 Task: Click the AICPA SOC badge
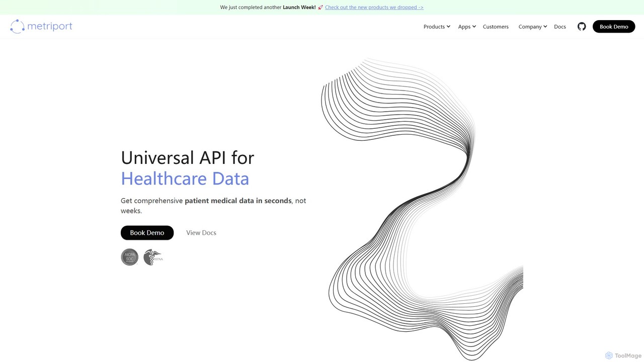(130, 257)
